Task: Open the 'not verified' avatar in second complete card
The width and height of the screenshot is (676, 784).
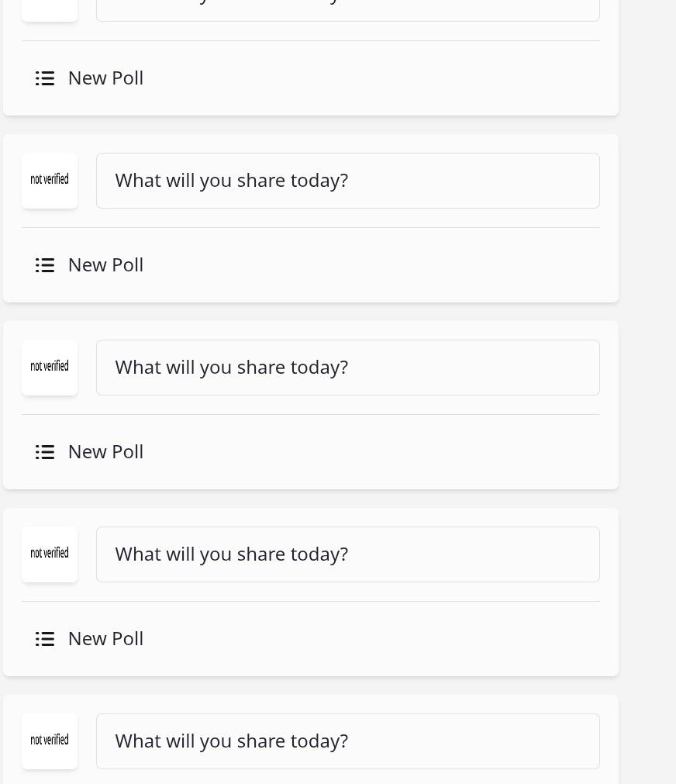Action: pos(50,368)
